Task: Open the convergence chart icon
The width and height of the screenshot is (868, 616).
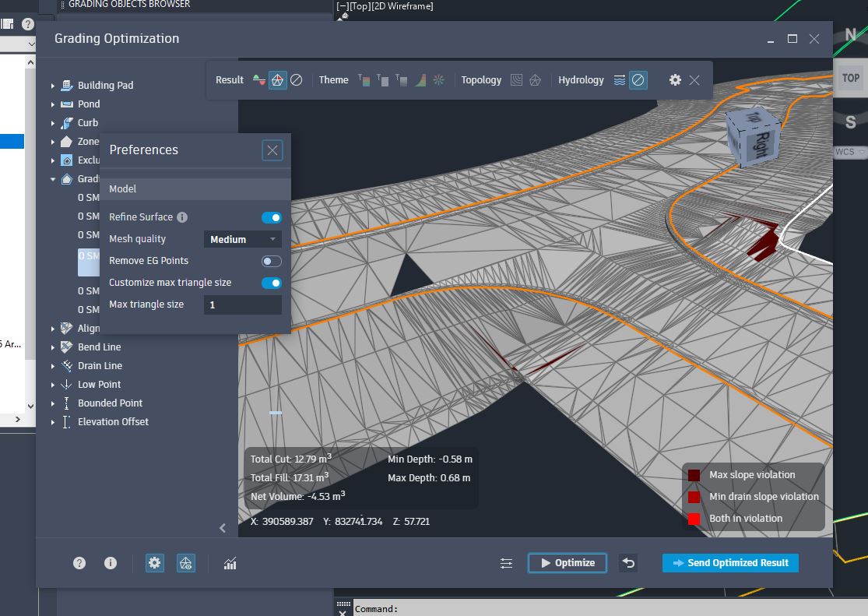Action: [x=230, y=563]
